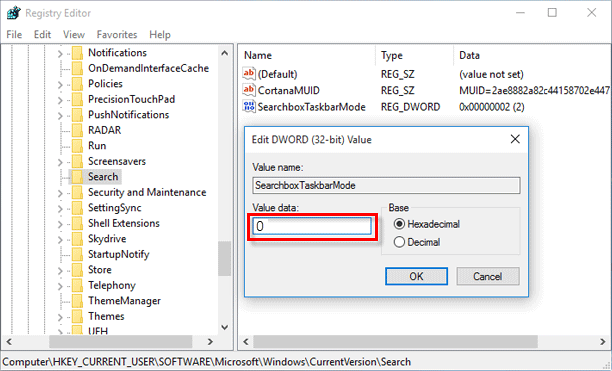This screenshot has width=612, height=371.
Task: Click tree pane scroll up arrow
Action: pos(224,53)
